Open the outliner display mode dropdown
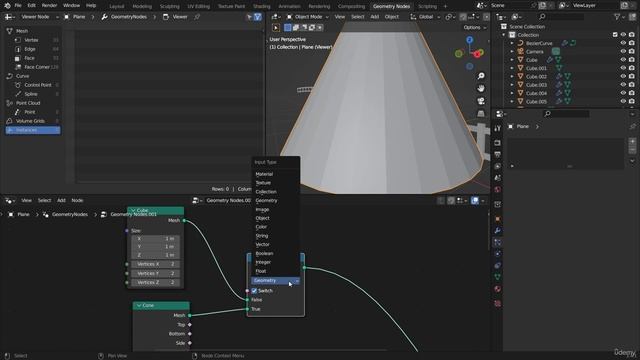This screenshot has height=360, width=640. 516,17
